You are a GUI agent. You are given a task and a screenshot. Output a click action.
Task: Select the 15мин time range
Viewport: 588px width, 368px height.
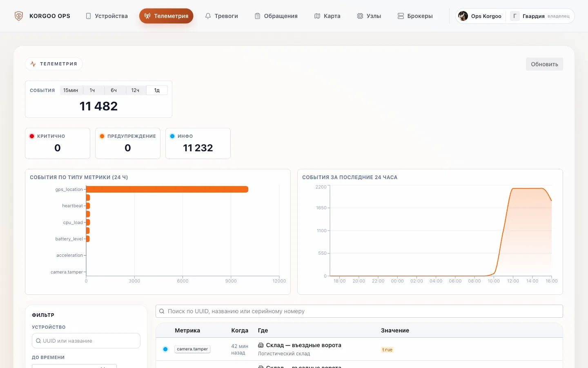[71, 90]
